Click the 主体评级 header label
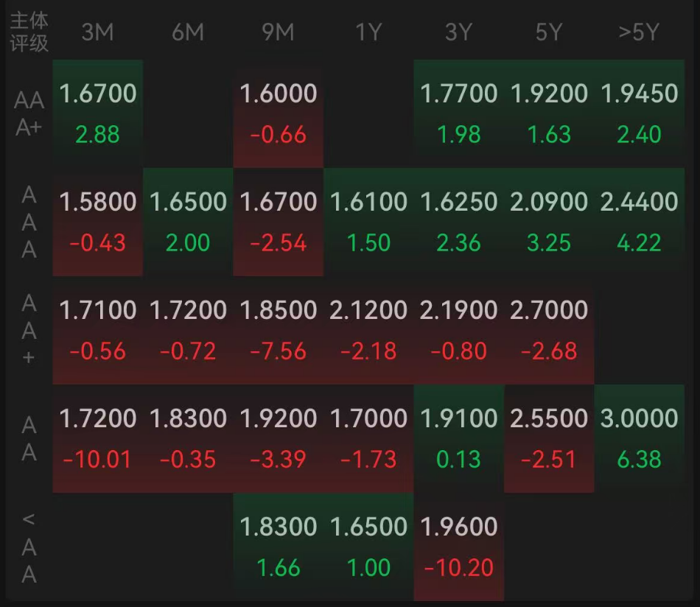 pyautogui.click(x=29, y=32)
